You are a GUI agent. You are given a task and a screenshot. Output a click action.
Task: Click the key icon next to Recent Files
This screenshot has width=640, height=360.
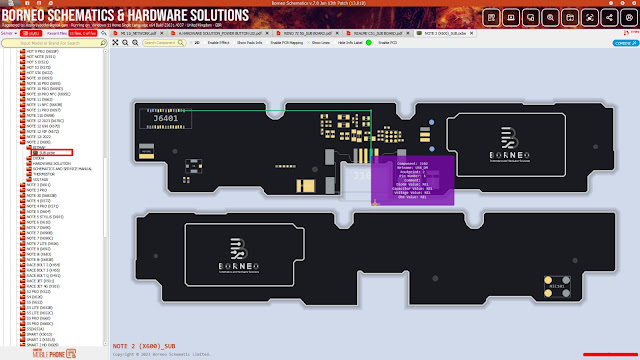(104, 33)
